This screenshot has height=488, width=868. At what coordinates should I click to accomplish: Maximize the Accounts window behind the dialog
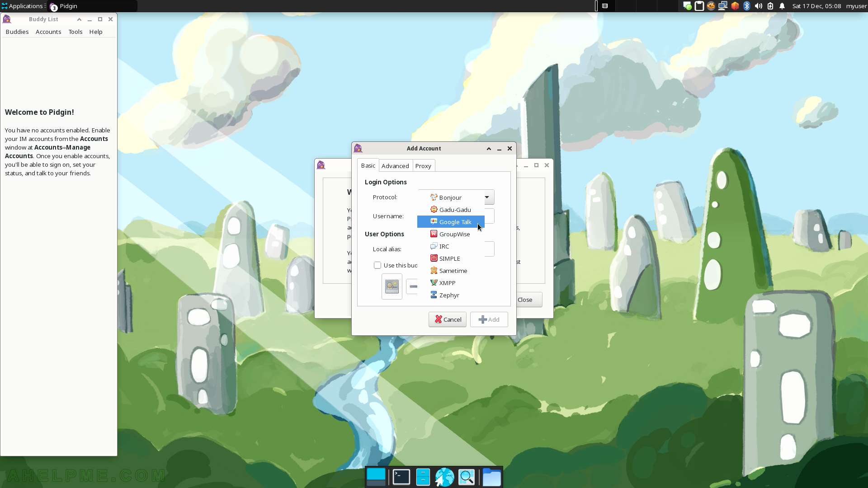(536, 165)
